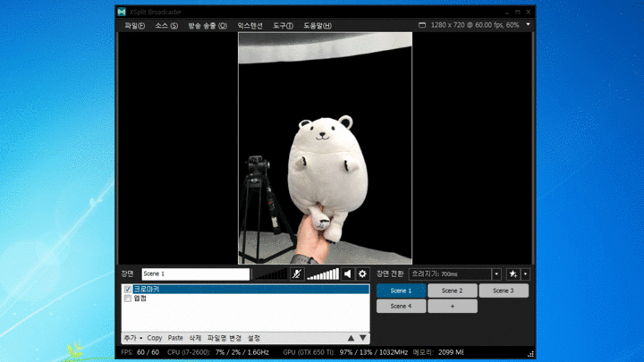The image size is (644, 362).
Task: Click 파일명 변경 to rename source
Action: (x=225, y=338)
